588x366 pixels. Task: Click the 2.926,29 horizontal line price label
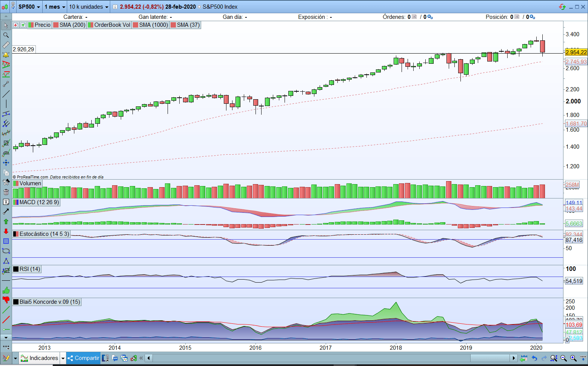pos(23,49)
